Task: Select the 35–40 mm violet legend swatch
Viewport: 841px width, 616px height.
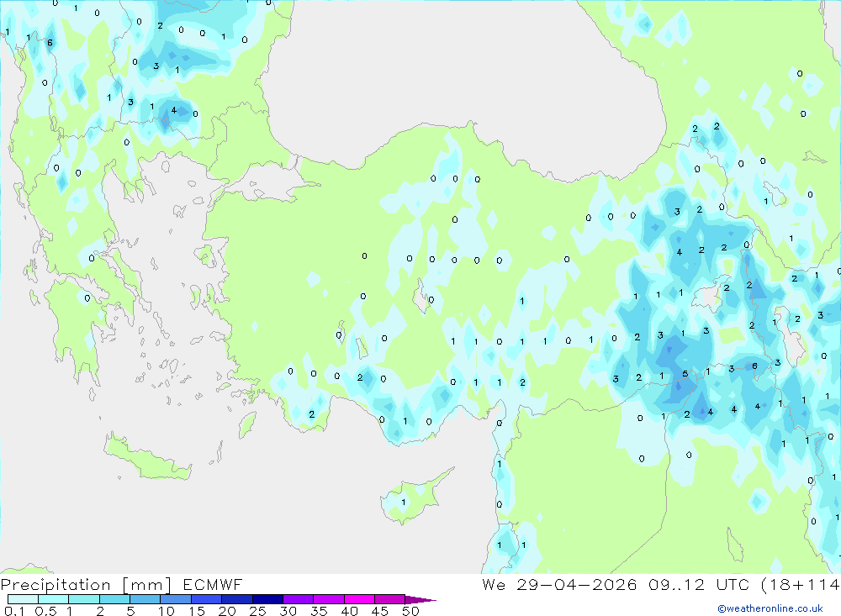Action: (x=329, y=599)
